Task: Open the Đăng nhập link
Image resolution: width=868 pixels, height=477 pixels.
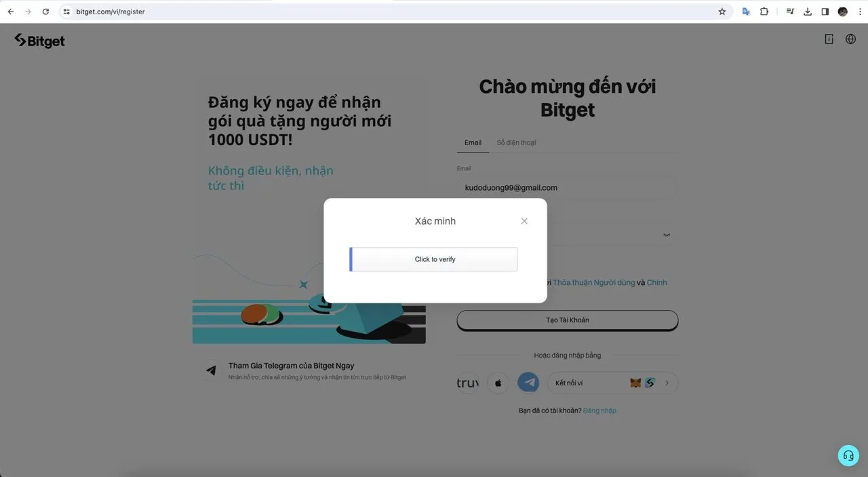Action: coord(599,411)
